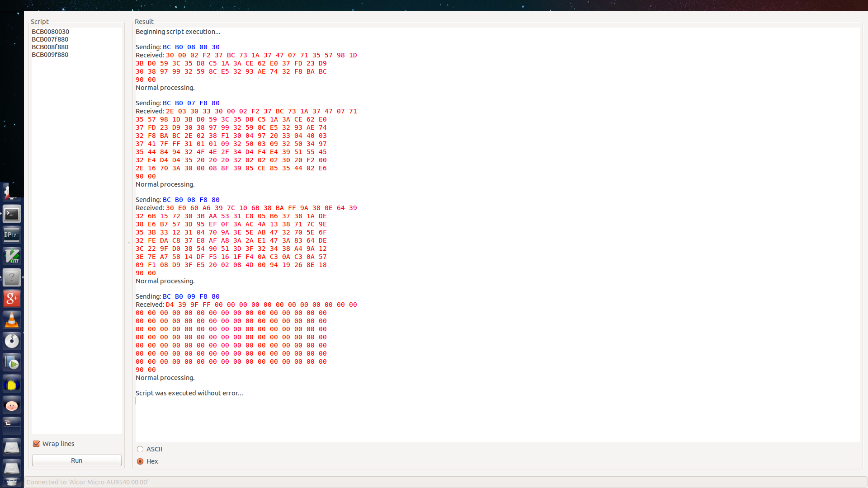Screen dimensions: 868x488
Task: Open the Vim editor dock icon
Action: (12, 256)
